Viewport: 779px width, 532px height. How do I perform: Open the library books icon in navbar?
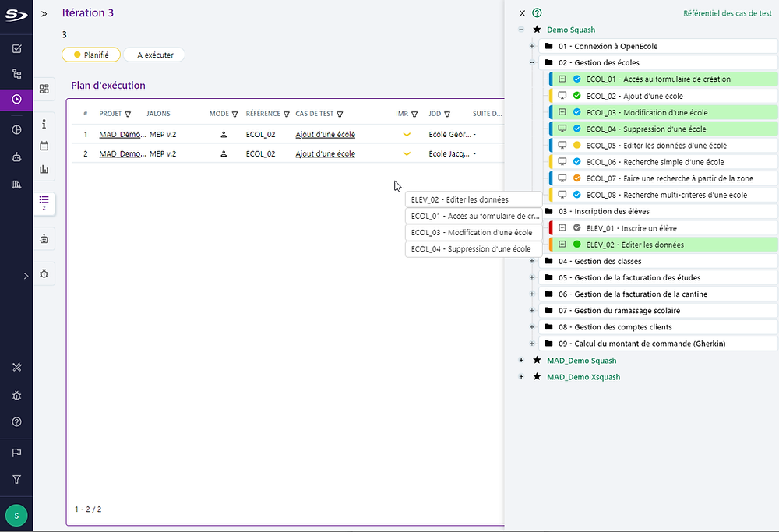[16, 185]
